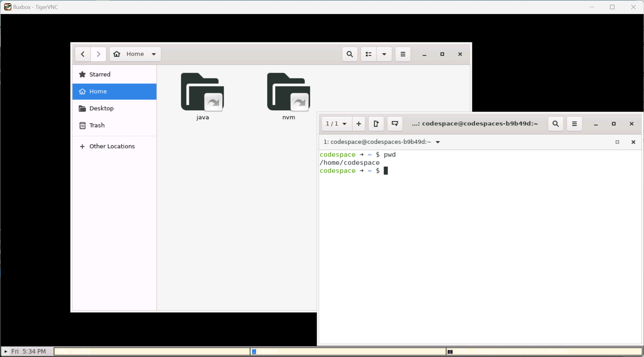Expand the view options dropdown in Files
Viewport: 644px width, 357px height.
tap(384, 54)
